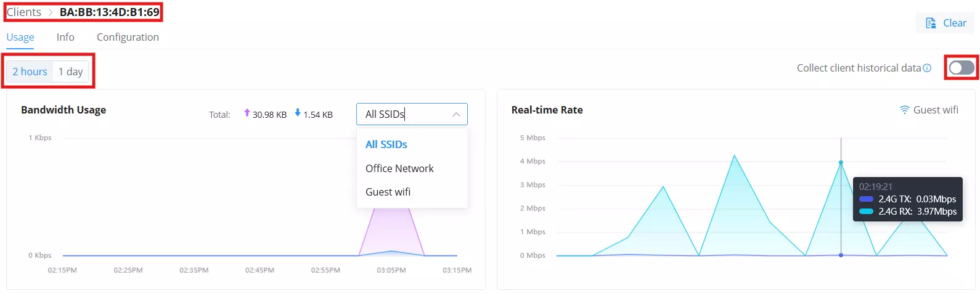Image resolution: width=980 pixels, height=293 pixels.
Task: Click inside the All SSIDs search field
Action: click(x=404, y=114)
